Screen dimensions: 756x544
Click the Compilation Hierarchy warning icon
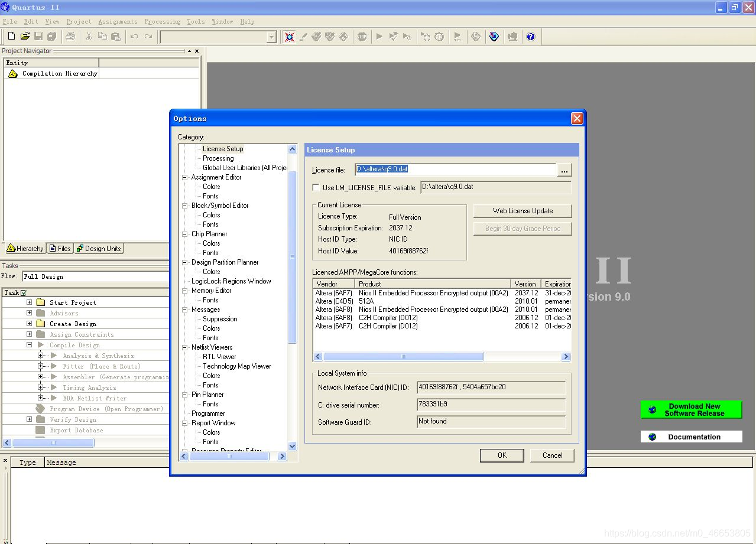[13, 74]
